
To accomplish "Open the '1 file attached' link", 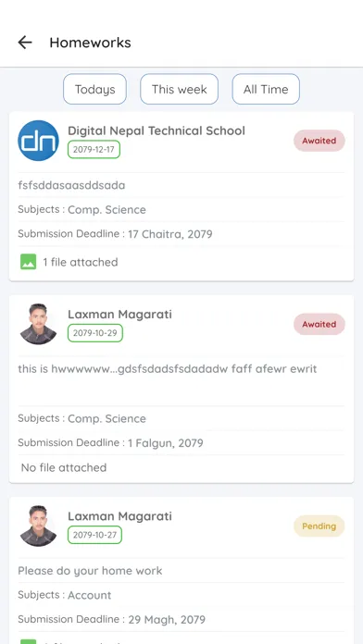I will pos(81,262).
